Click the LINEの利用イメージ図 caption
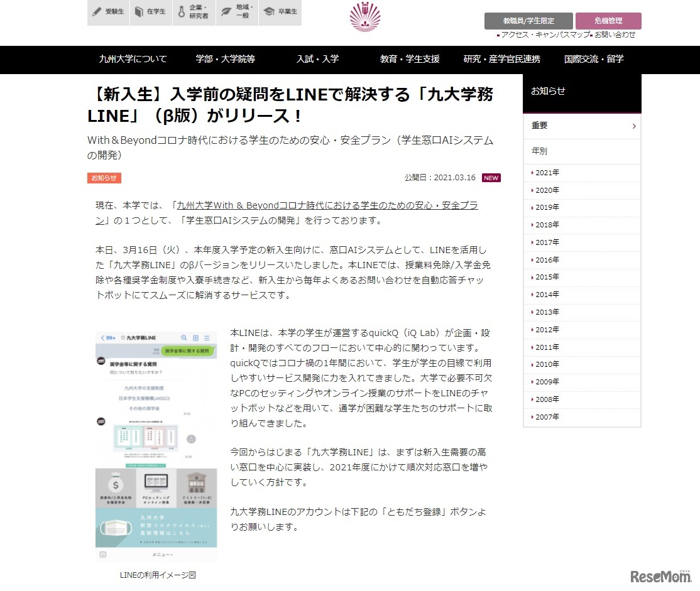 pyautogui.click(x=158, y=575)
